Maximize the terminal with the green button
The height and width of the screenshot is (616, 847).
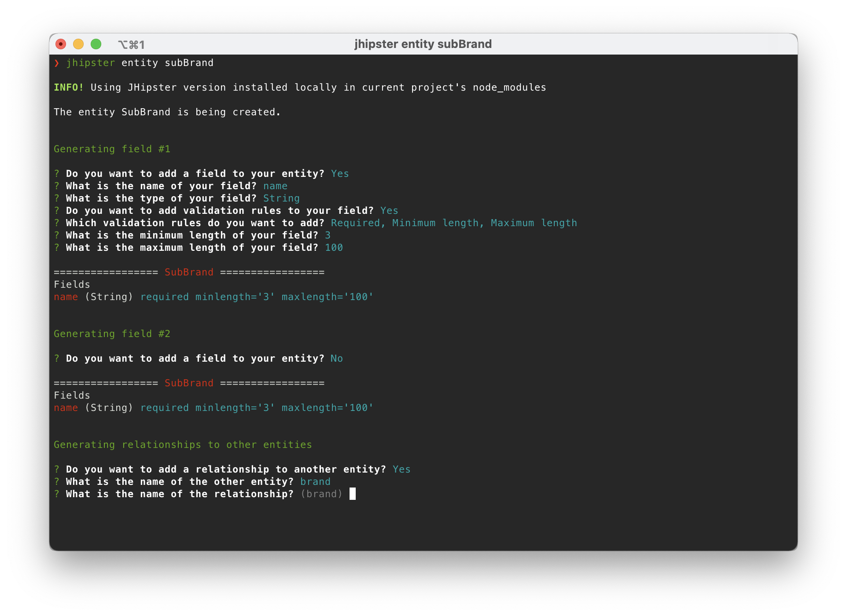[x=96, y=44]
